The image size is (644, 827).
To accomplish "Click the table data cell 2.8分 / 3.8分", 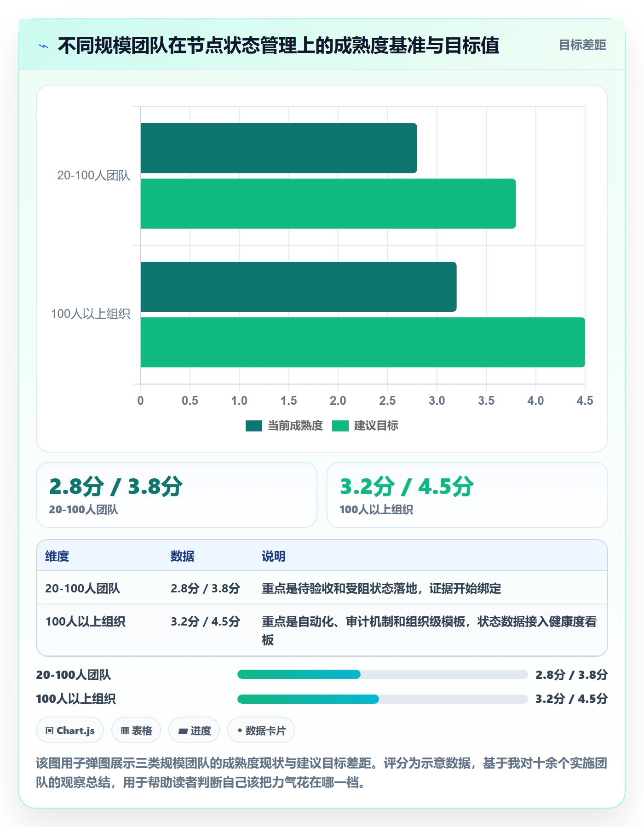I will [206, 588].
